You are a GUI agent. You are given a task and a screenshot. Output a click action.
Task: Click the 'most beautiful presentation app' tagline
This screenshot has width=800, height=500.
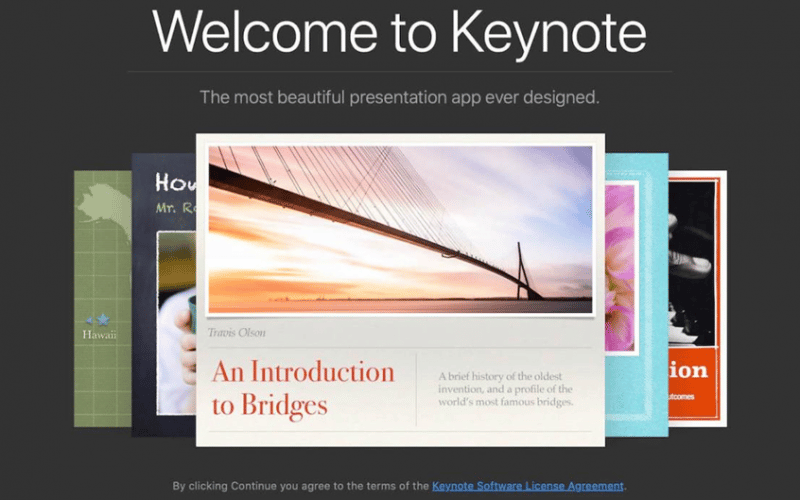point(399,97)
